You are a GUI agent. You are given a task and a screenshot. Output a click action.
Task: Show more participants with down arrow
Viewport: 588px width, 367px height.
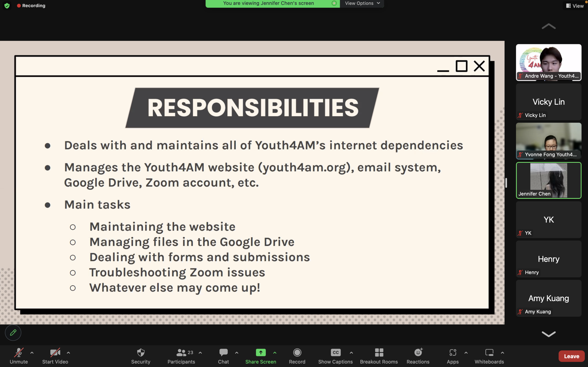[x=549, y=334]
